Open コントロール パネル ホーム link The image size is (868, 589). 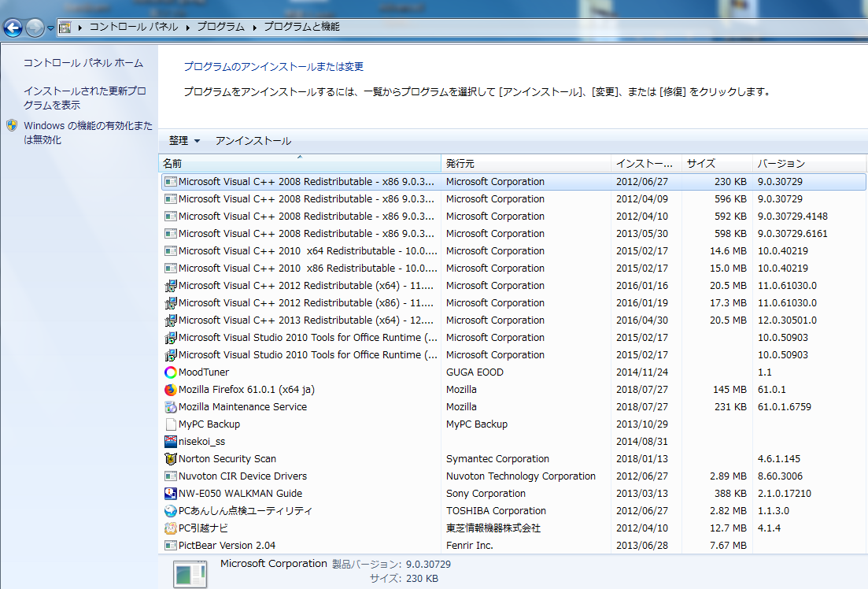click(x=83, y=63)
